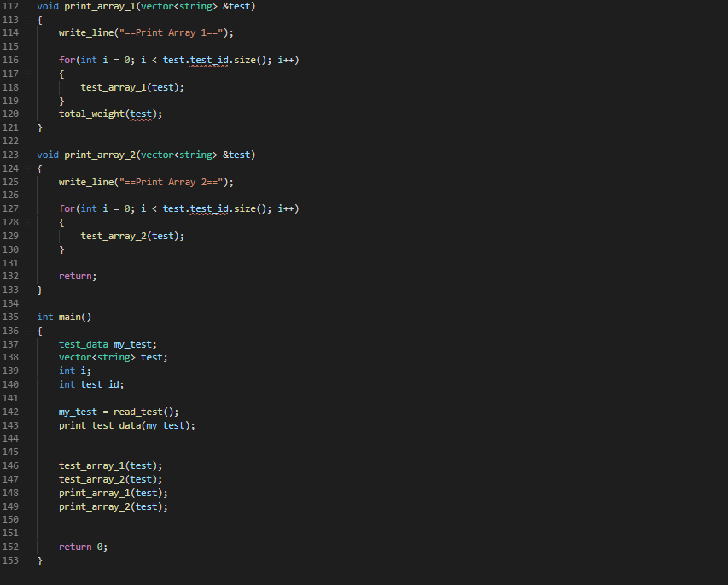Collapse the fold marker on line 113
The image size is (728, 585).
(28, 20)
